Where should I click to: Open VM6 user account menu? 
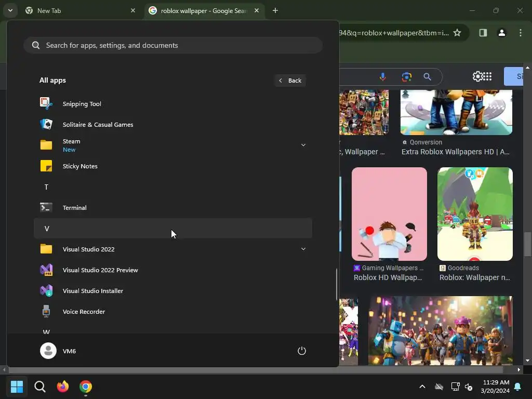tap(58, 351)
